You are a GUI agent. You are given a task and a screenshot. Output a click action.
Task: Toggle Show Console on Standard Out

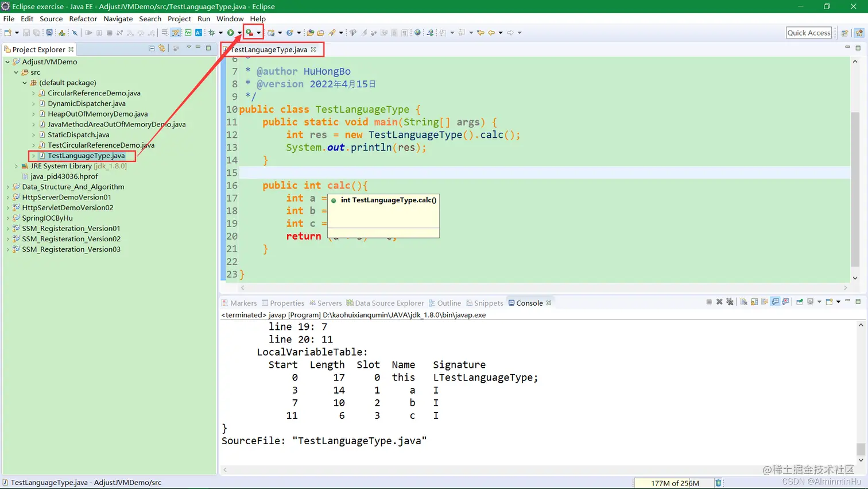776,302
